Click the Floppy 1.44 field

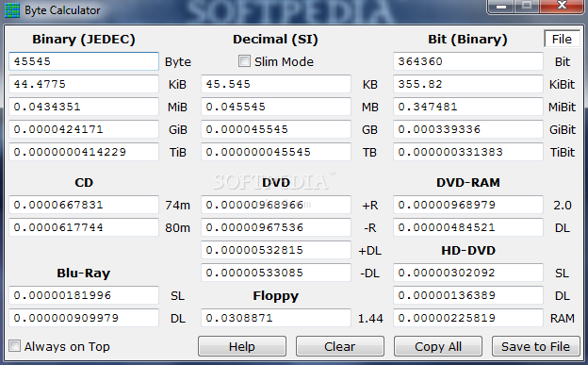point(276,318)
